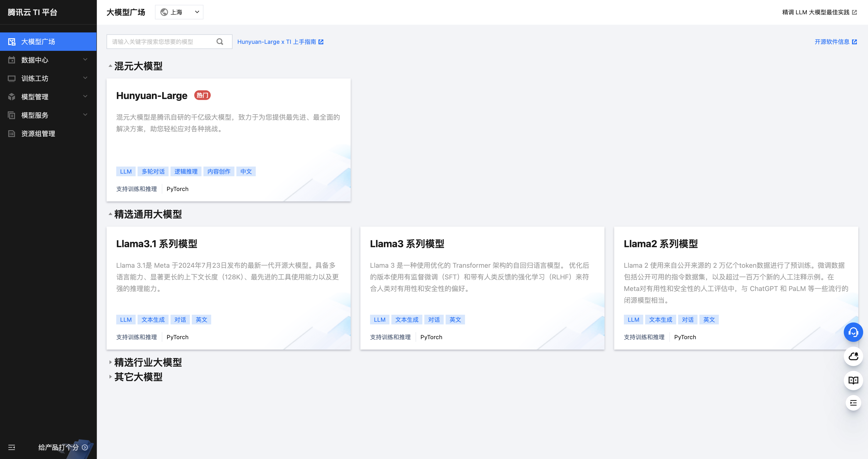The height and width of the screenshot is (459, 868).
Task: Collapse the 精选通用大模型 section
Action: 110,214
